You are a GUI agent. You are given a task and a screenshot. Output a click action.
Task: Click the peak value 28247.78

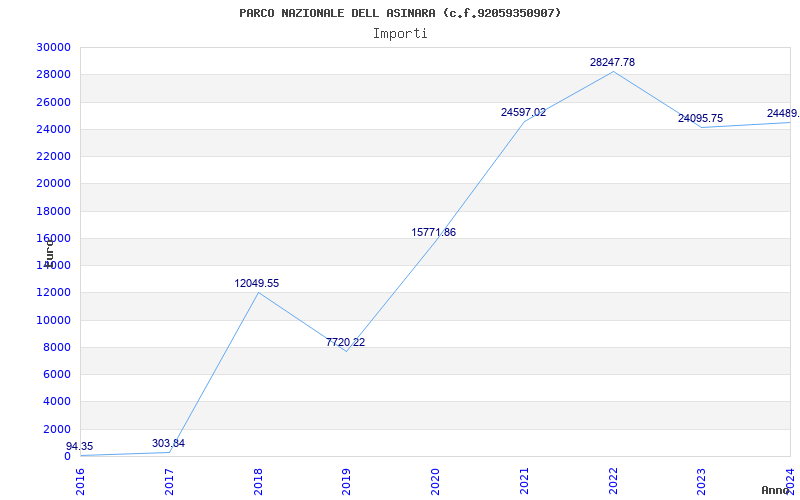pyautogui.click(x=612, y=62)
